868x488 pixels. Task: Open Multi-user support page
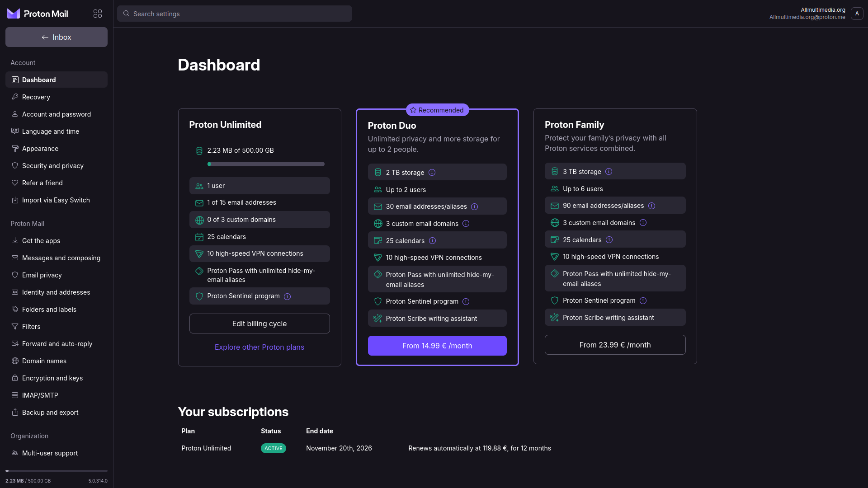click(x=50, y=453)
